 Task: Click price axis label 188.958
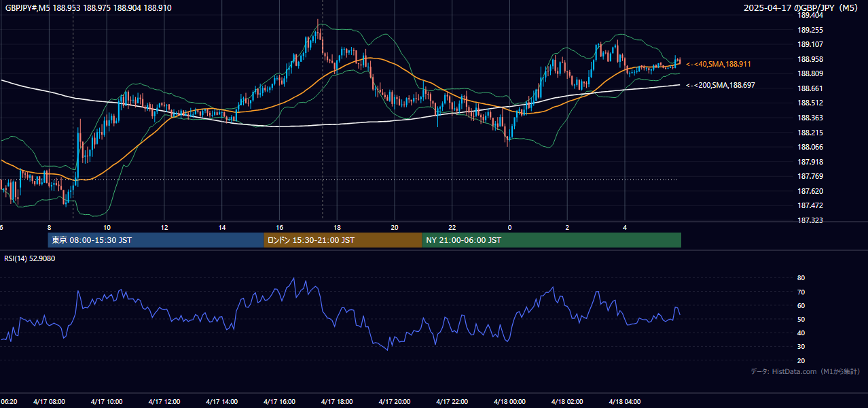(x=810, y=59)
